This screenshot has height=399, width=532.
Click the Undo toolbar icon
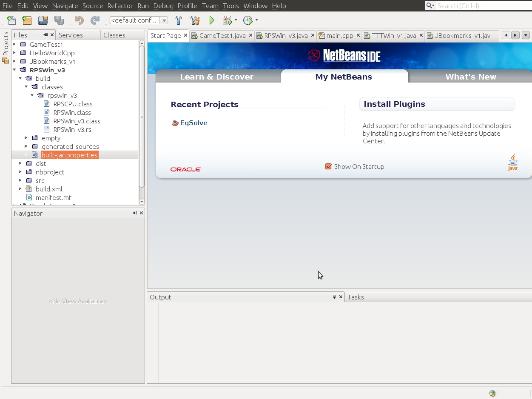tap(79, 20)
